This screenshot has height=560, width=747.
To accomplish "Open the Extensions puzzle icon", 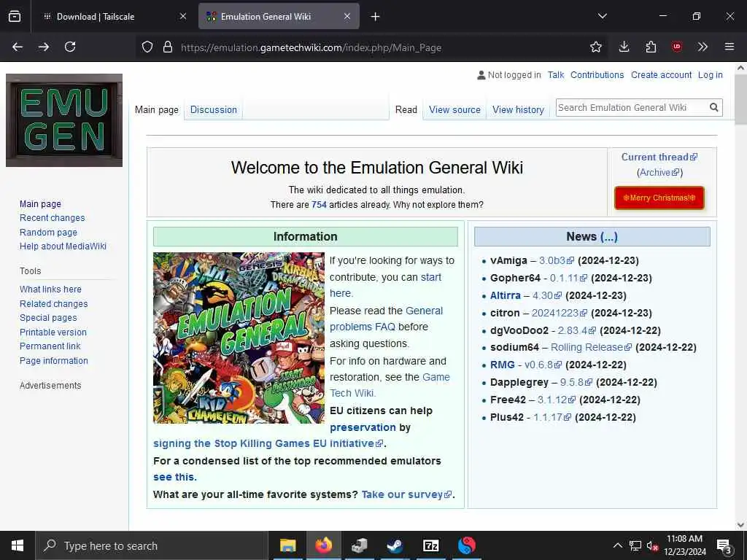I will (651, 47).
